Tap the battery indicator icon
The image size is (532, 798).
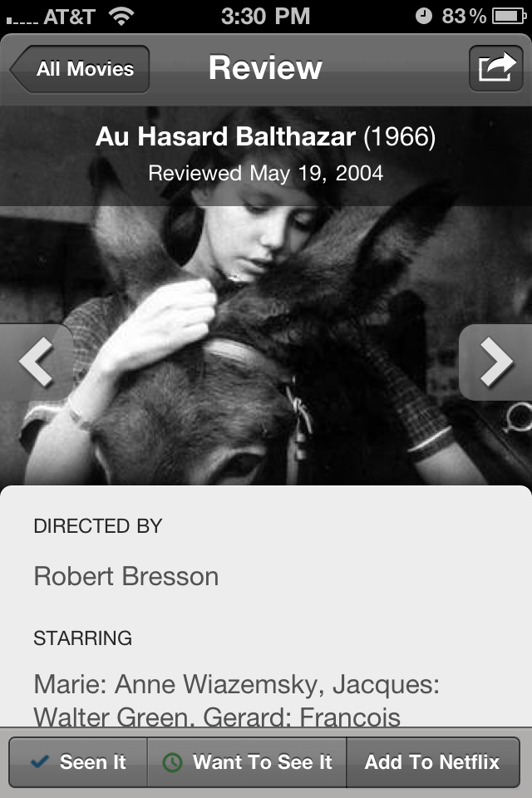point(509,17)
